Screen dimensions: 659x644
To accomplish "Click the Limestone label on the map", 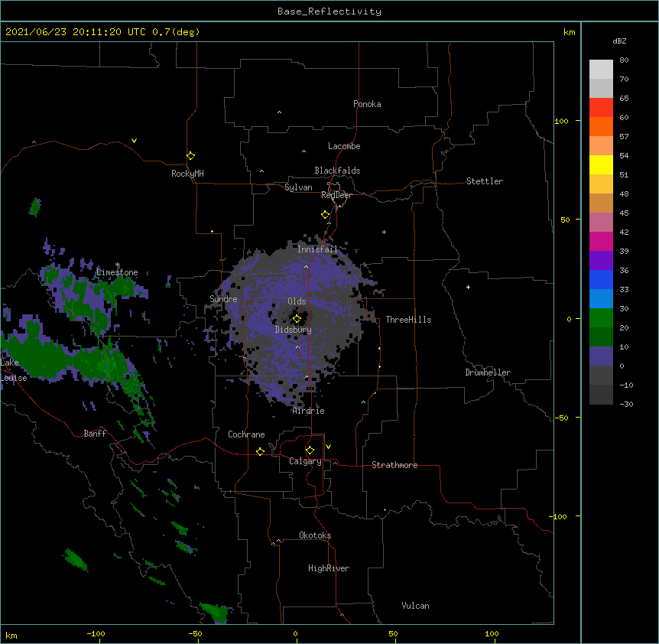I will (x=117, y=272).
